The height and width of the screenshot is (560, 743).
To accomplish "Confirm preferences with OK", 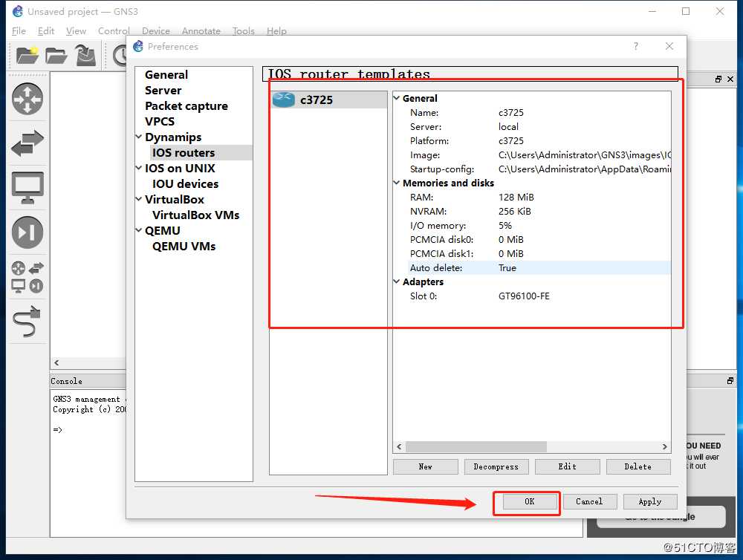I will tap(529, 501).
